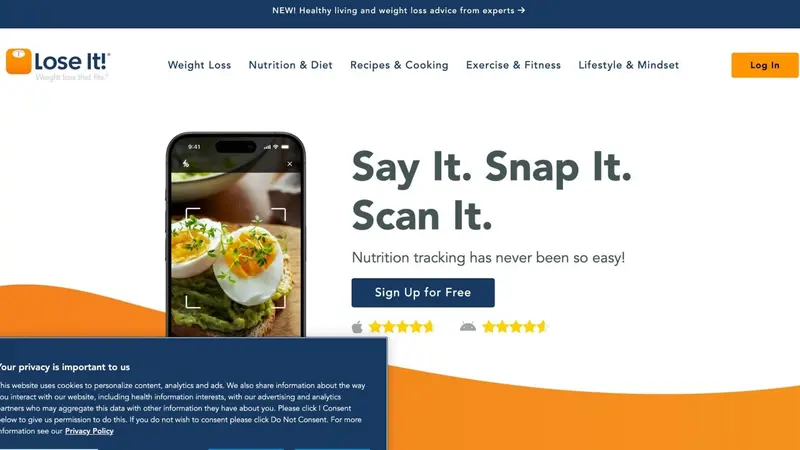Click the Lose It! orange scale logo

coord(19,61)
